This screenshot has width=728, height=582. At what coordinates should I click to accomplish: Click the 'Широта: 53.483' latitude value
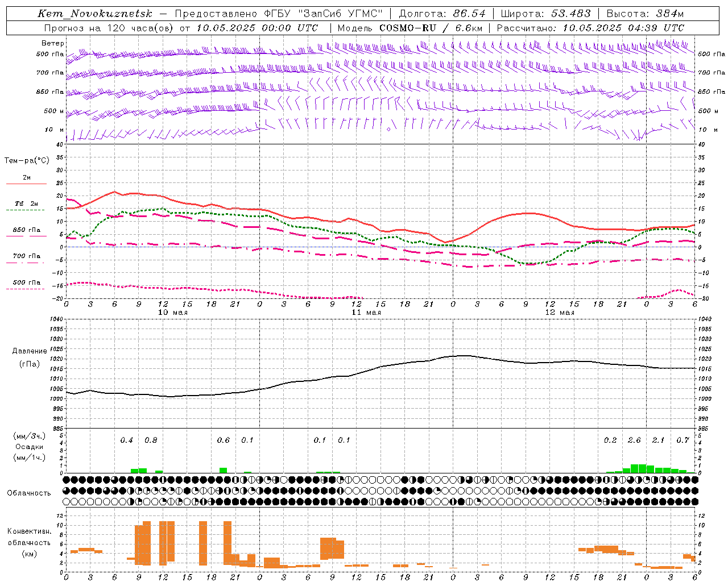[545, 14]
